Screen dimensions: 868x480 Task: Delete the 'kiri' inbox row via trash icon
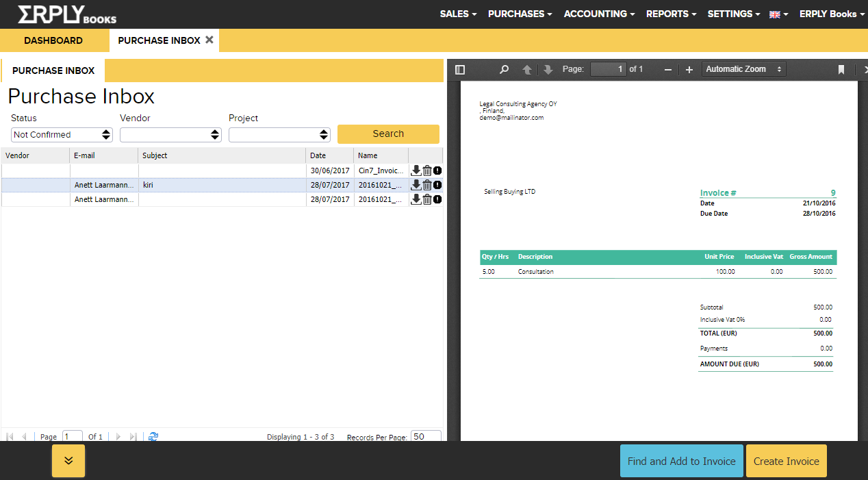click(427, 185)
